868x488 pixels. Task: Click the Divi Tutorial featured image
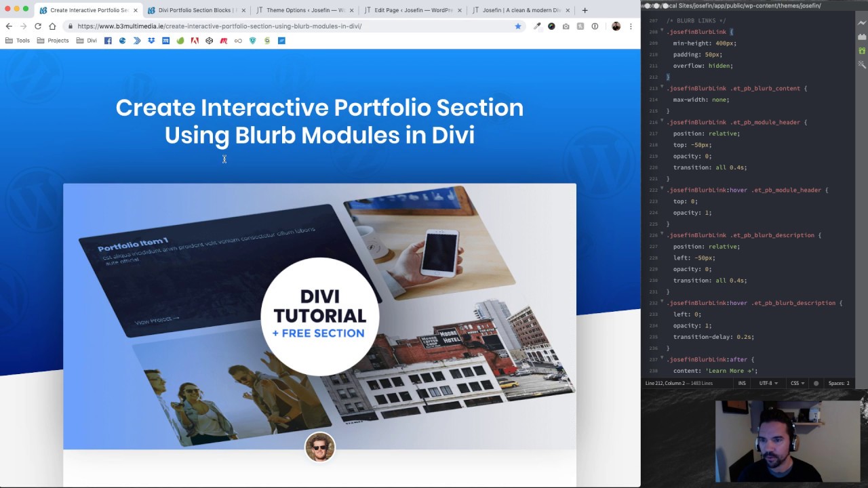pos(319,317)
